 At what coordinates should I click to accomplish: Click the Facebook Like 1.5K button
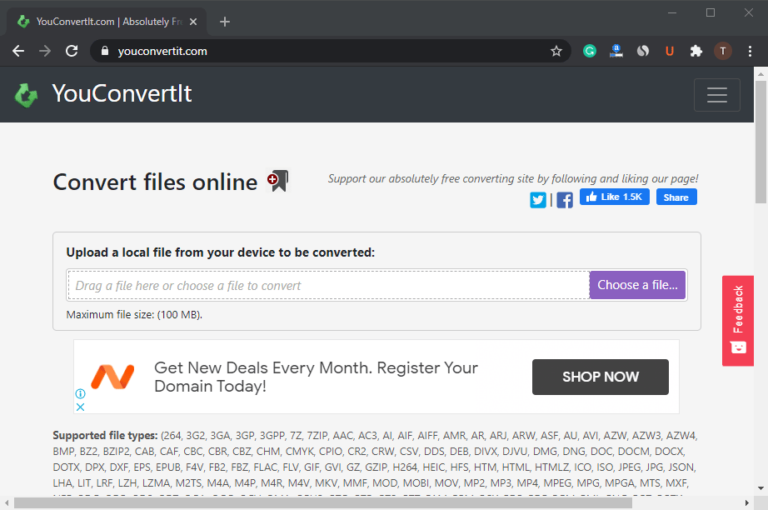[615, 197]
